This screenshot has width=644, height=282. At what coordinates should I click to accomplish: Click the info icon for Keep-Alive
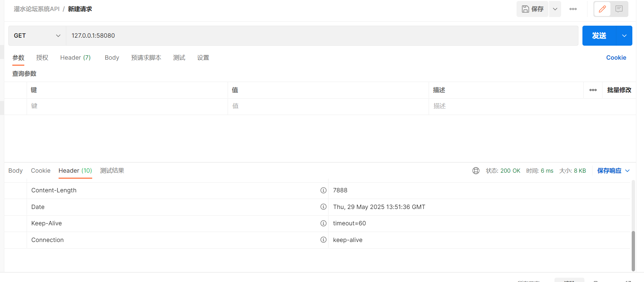[323, 223]
